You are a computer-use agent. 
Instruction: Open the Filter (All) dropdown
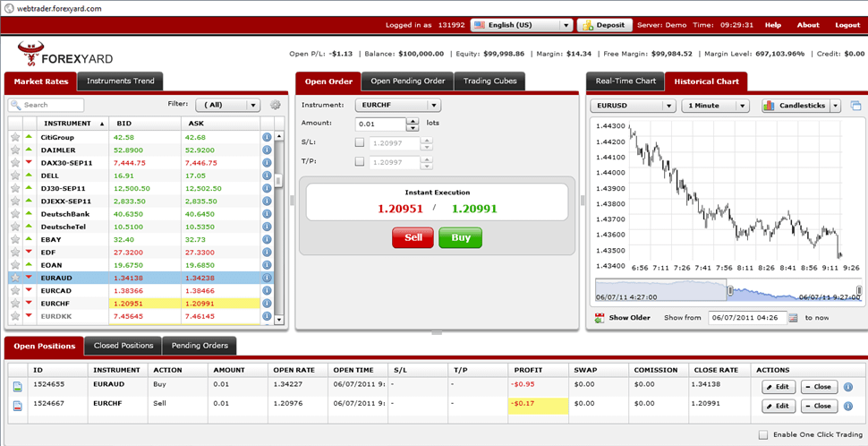[227, 105]
